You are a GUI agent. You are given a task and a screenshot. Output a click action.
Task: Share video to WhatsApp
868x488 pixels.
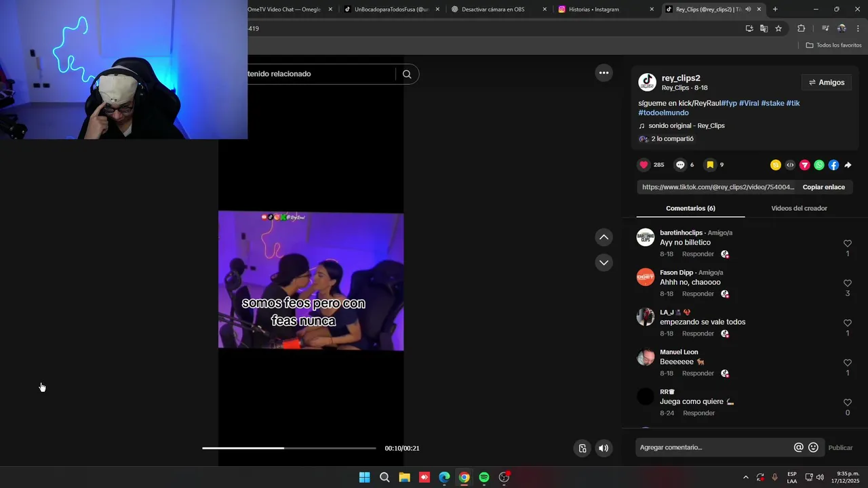pos(819,165)
